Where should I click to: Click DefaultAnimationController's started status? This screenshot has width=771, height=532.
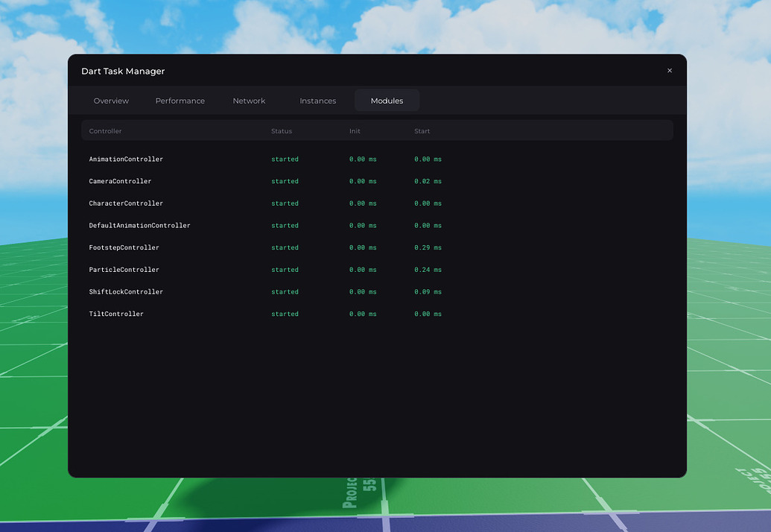[x=285, y=226]
